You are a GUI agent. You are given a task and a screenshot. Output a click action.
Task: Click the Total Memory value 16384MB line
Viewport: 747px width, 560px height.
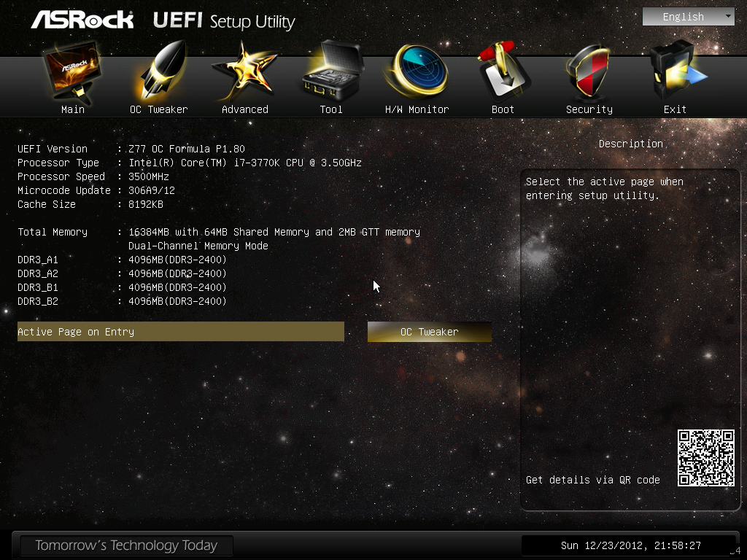274,232
